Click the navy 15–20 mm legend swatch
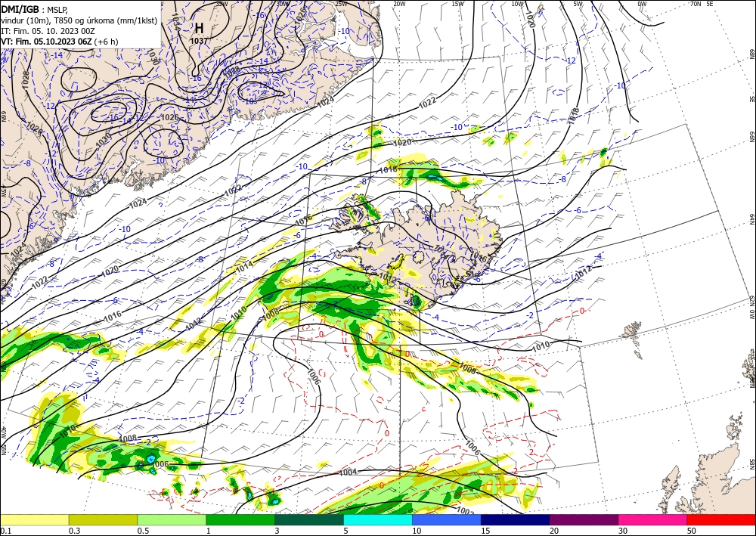Viewport: 756px width, 536px height. (x=516, y=519)
